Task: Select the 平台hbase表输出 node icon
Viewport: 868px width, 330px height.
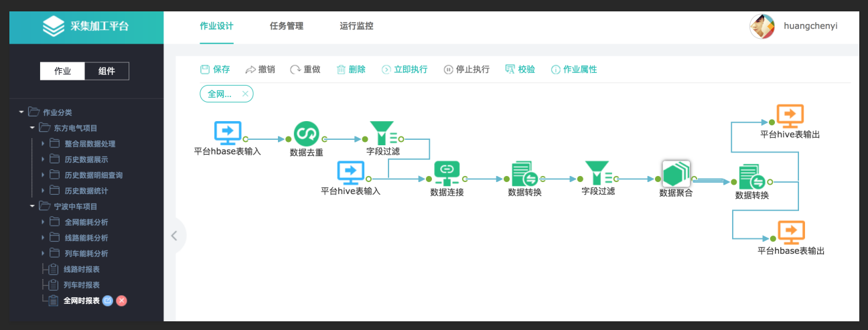Action: pyautogui.click(x=791, y=233)
